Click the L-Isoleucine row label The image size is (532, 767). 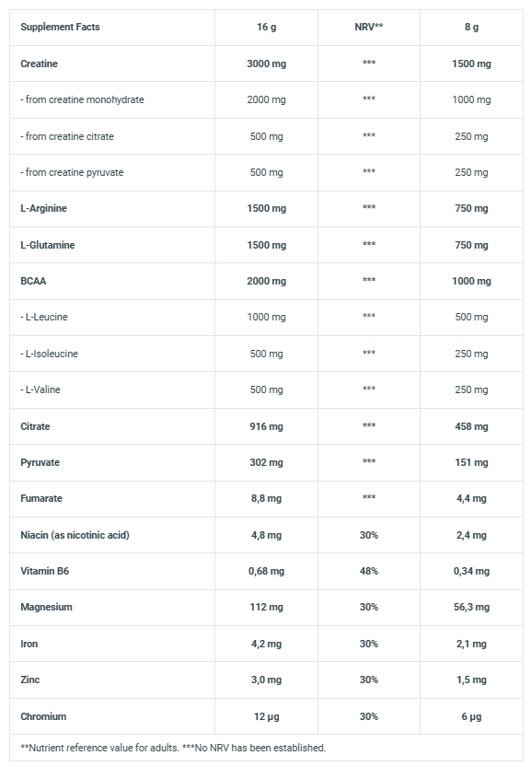49,354
